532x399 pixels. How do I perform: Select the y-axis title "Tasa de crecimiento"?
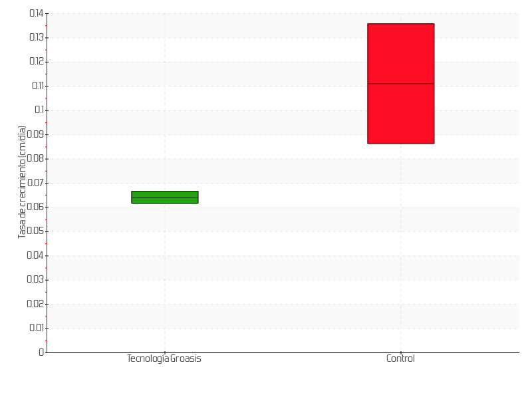[22, 182]
